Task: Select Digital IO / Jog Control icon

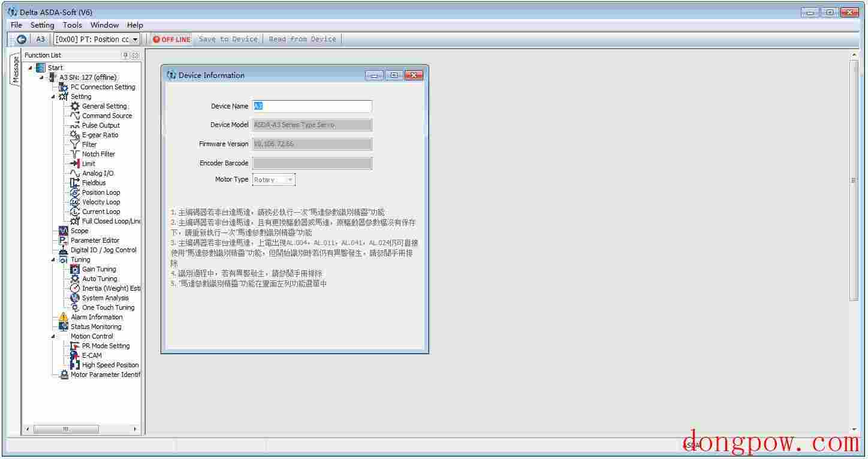Action: [x=64, y=250]
